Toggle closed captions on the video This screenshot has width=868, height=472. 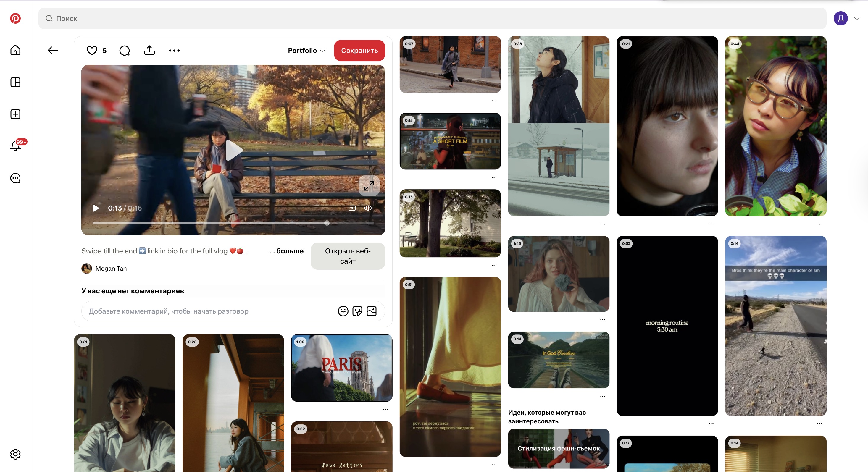(352, 208)
